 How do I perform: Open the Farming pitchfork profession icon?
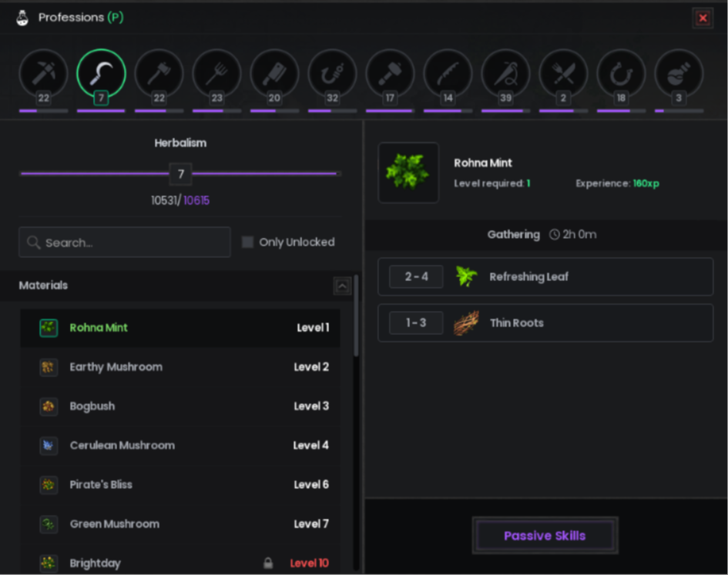point(216,73)
